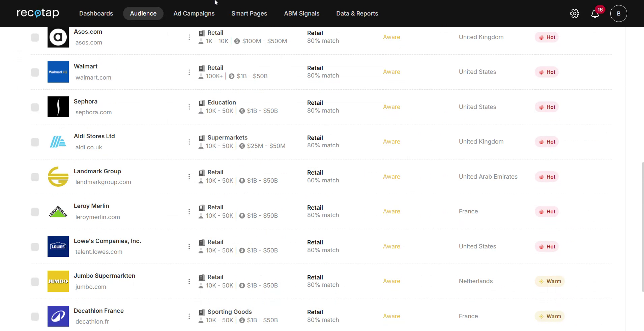Viewport: 644px width, 331px height.
Task: Open the user profile avatar B
Action: [x=618, y=13]
